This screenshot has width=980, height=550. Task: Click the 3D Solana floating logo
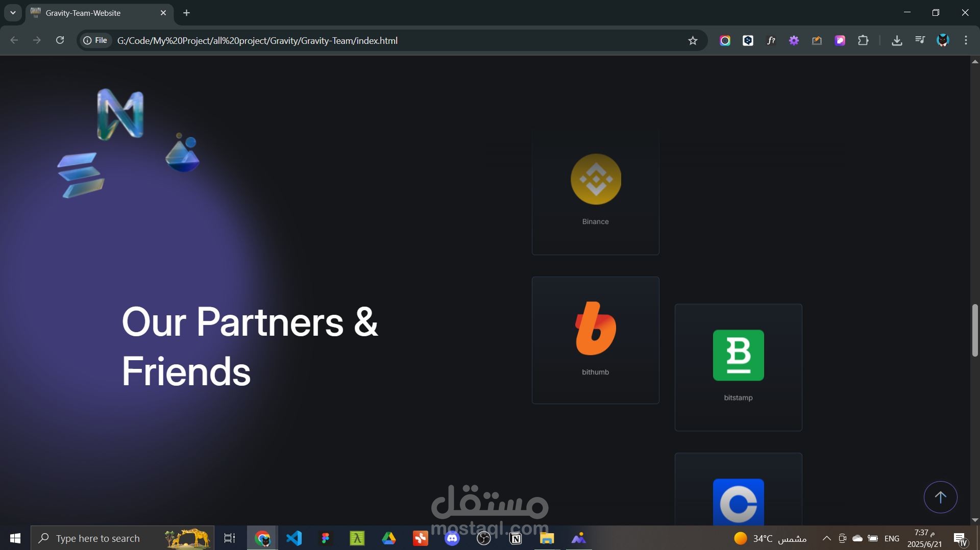(x=81, y=175)
